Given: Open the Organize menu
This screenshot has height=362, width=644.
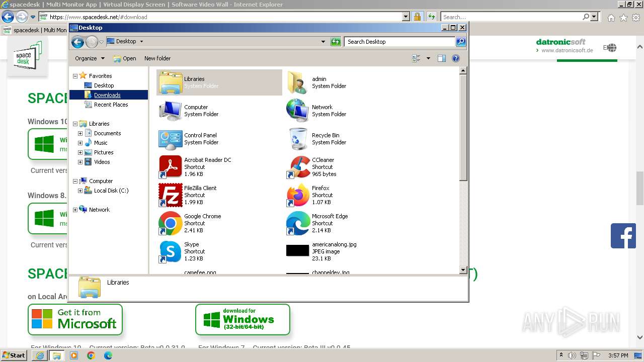Looking at the screenshot, I should [90, 58].
